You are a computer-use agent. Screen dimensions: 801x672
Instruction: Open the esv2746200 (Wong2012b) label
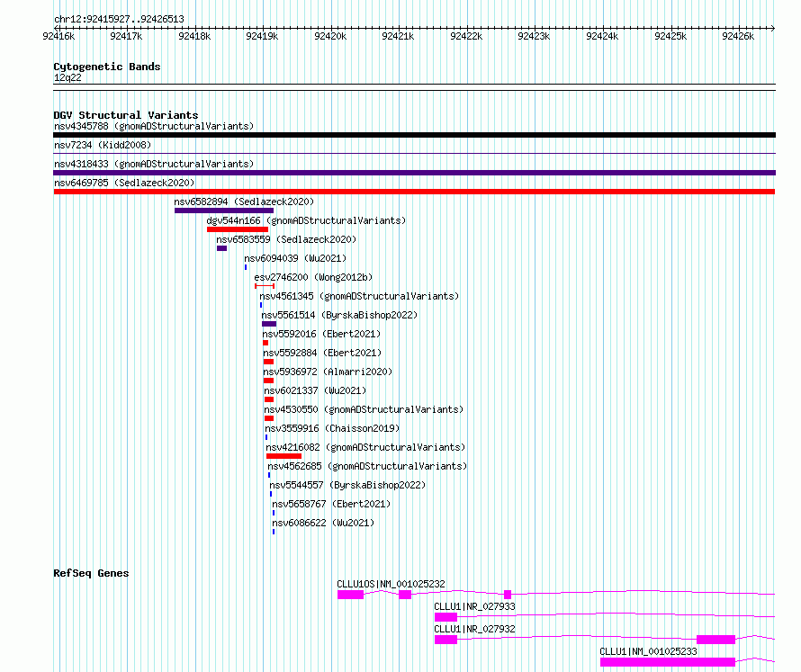(x=313, y=277)
